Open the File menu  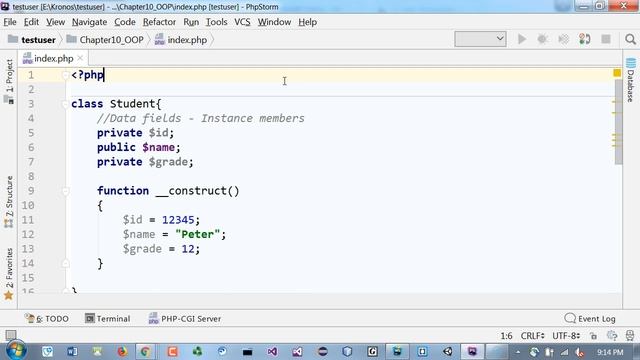(10, 22)
